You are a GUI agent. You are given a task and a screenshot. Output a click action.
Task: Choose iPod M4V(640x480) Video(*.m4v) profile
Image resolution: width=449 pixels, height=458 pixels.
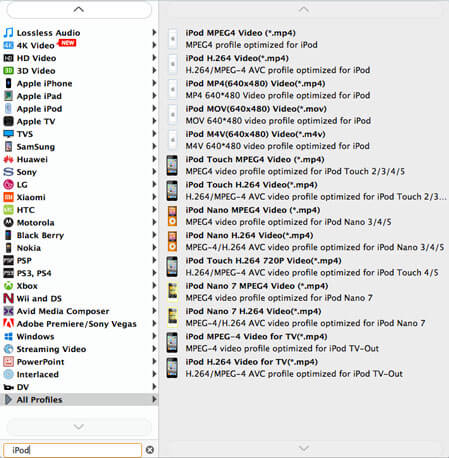304,140
